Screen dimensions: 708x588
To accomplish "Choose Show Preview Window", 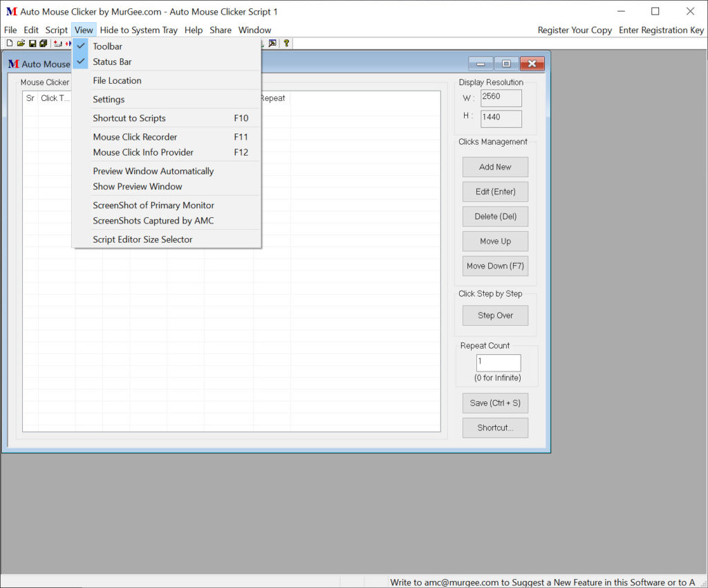I will (x=167, y=187).
